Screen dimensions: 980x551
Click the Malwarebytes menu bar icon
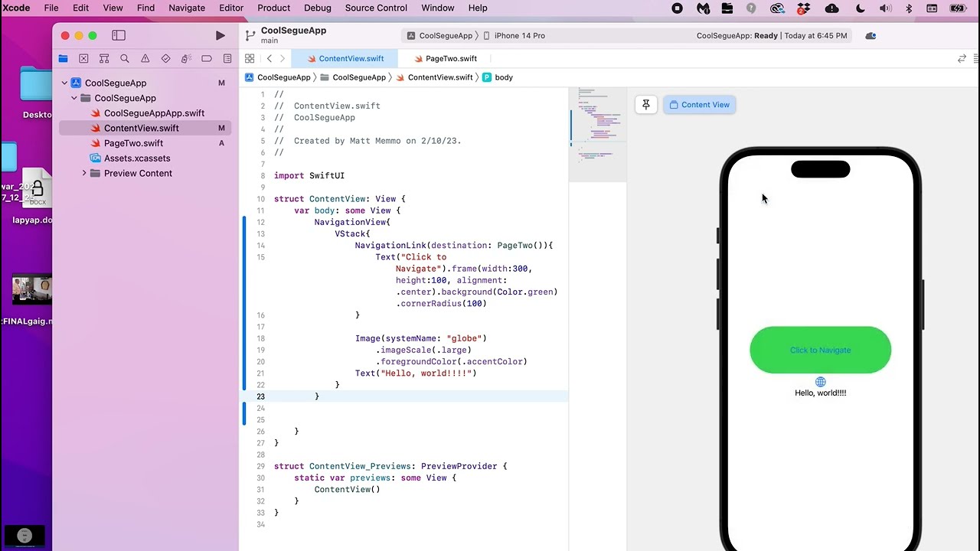coord(703,8)
